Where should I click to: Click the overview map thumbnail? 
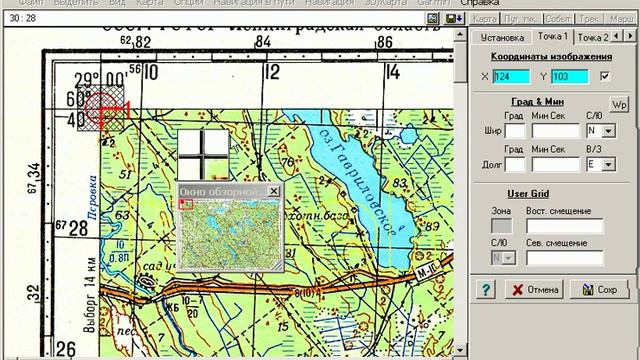(230, 234)
